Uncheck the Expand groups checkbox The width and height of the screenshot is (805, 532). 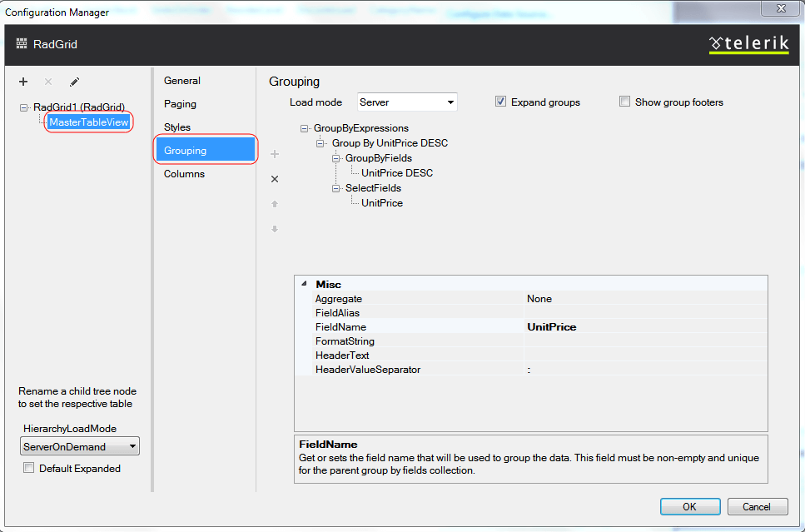pos(501,102)
